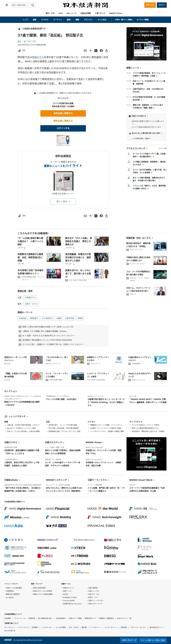This screenshot has height=644, width=171.
Task: Click the 有料会員に登録する button
Action: (x=63, y=113)
